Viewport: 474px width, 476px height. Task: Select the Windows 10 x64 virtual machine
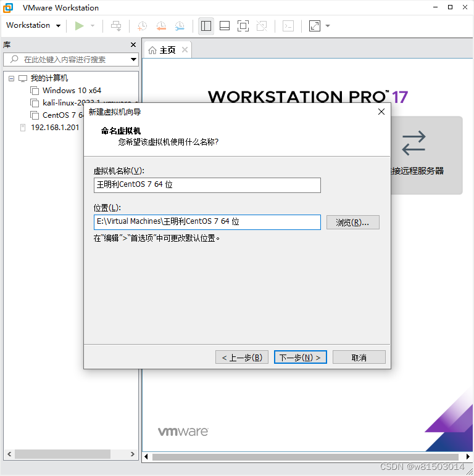(x=72, y=91)
